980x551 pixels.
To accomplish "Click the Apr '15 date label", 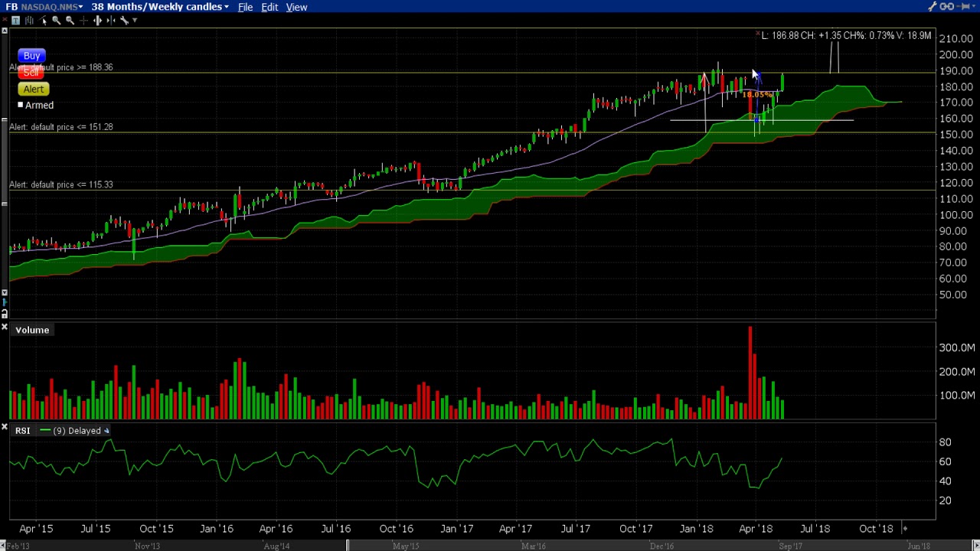I will tap(36, 529).
